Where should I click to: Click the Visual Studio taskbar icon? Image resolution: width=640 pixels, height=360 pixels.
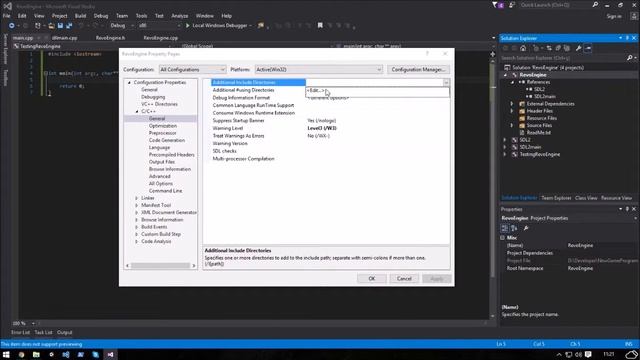click(x=110, y=354)
